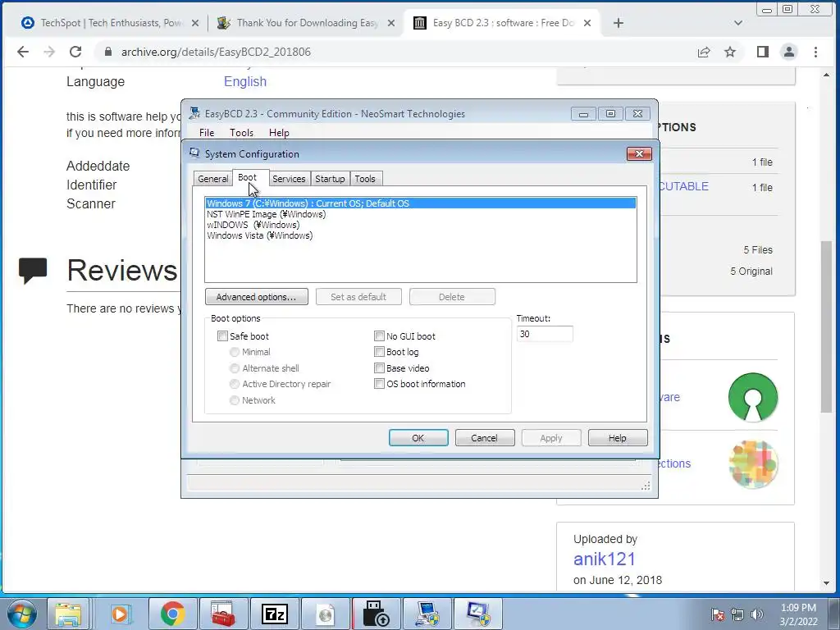Open volume speaker tray icon
The image size is (840, 630).
757,614
